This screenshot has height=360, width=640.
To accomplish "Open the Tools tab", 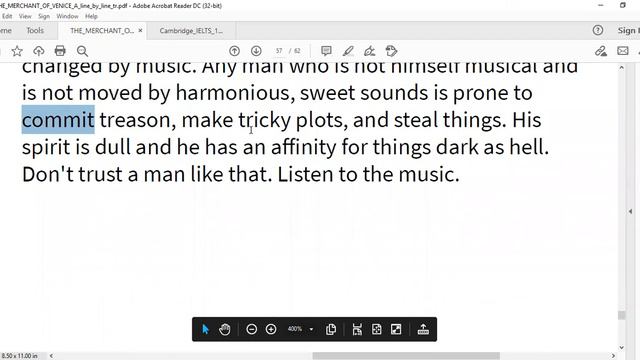I will pyautogui.click(x=35, y=30).
